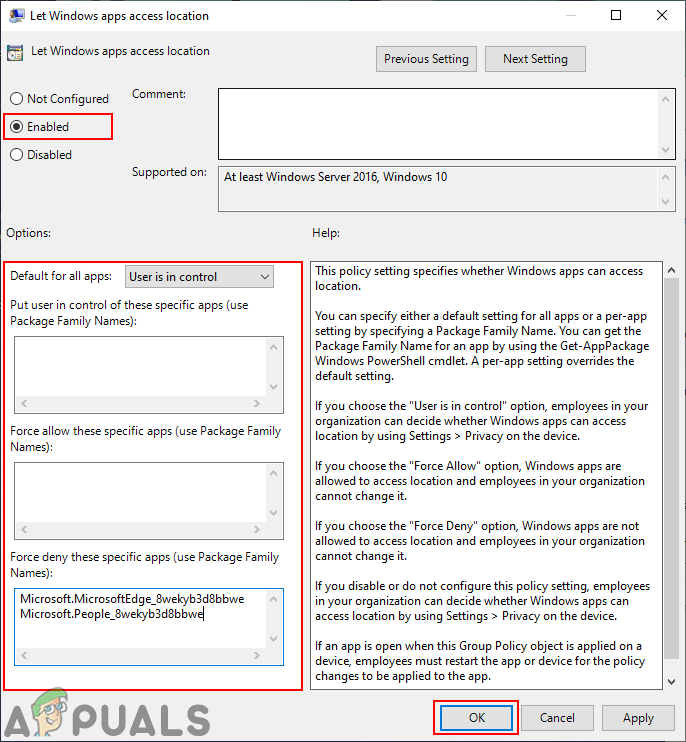Image resolution: width=686 pixels, height=742 pixels.
Task: Minimize the dialog window
Action: (x=571, y=16)
